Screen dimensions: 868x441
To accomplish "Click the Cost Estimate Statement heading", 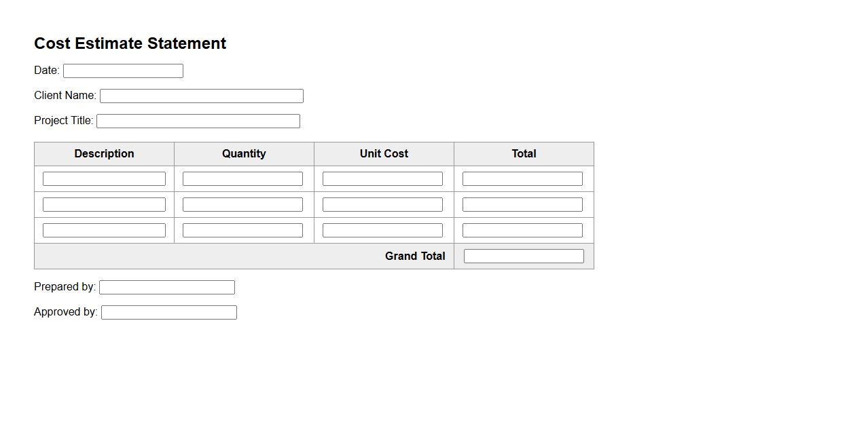I will [130, 43].
